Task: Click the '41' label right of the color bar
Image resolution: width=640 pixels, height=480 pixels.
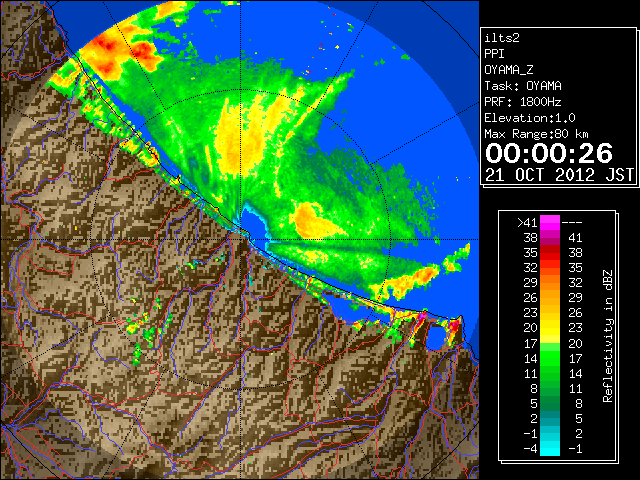Action: click(x=575, y=238)
